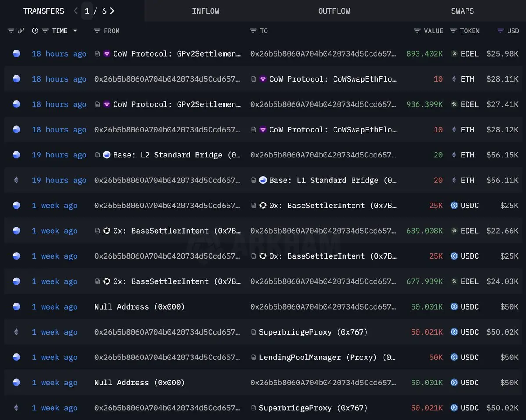This screenshot has width=526, height=420.
Task: Click ETH token icon in $56.11K row
Action: coord(454,180)
